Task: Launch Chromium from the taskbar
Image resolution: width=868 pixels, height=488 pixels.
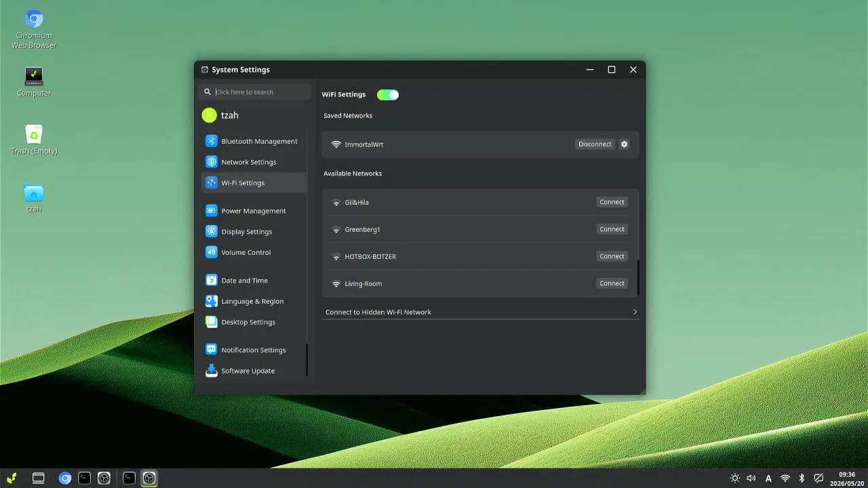Action: [65, 478]
